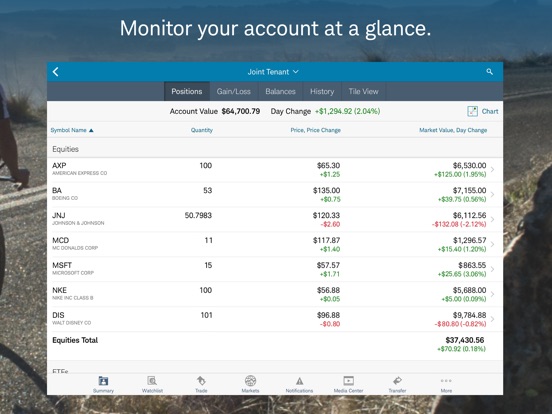Switch to the Tile View tab
The image size is (552, 414).
coord(364,92)
